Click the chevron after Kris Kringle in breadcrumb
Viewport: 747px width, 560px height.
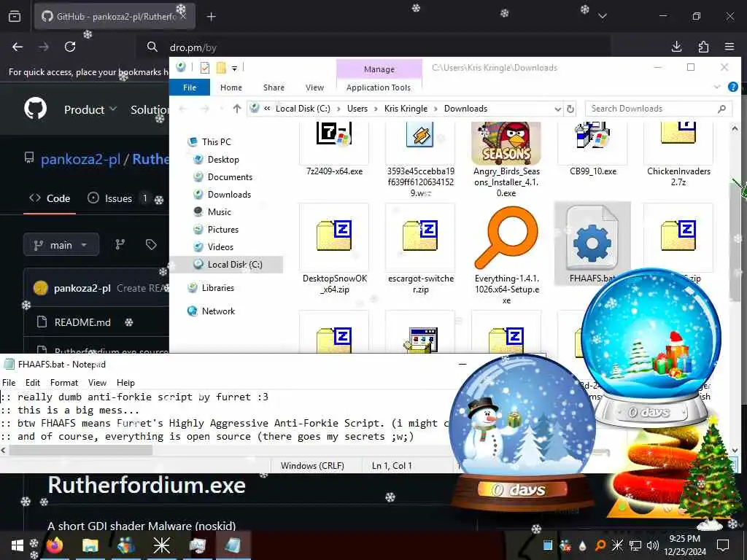436,109
